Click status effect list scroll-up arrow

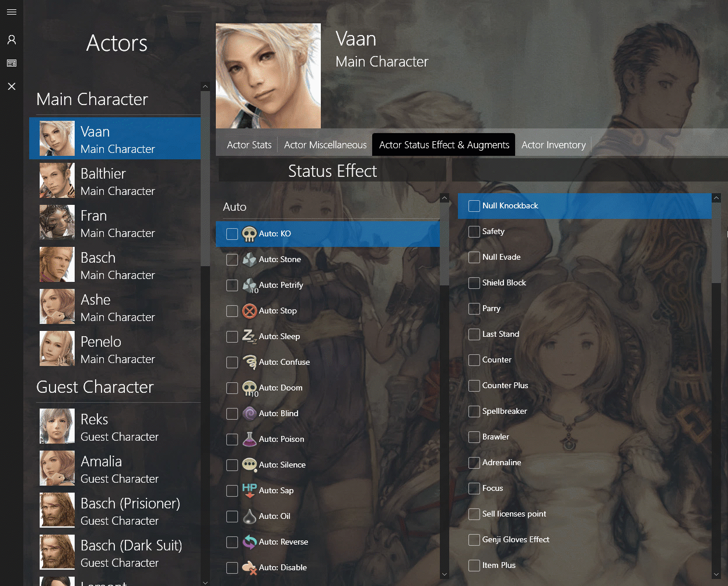coord(444,198)
